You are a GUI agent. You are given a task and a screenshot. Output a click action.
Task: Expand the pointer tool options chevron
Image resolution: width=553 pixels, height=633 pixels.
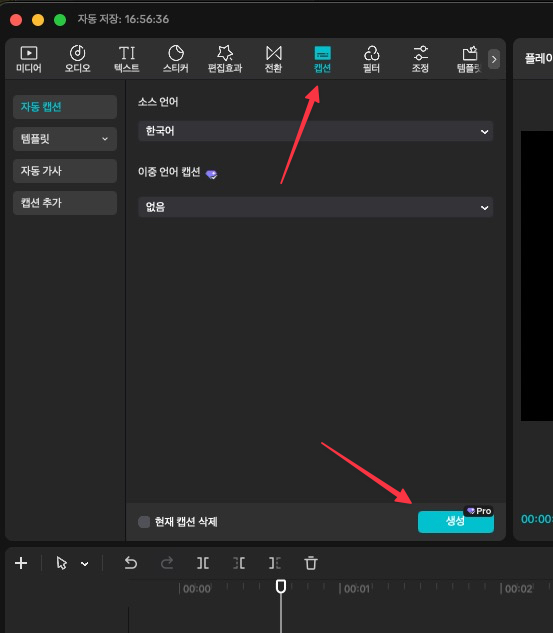(84, 564)
